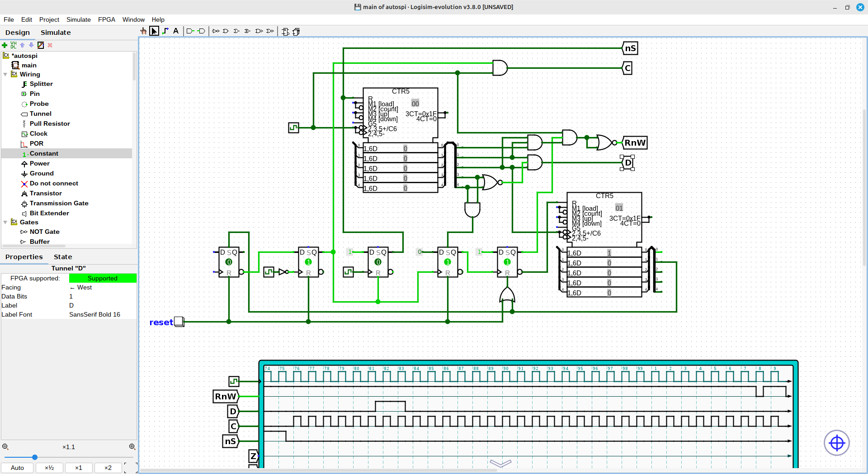This screenshot has height=474, width=868.
Task: Open the FPGA menu
Action: [x=106, y=19]
